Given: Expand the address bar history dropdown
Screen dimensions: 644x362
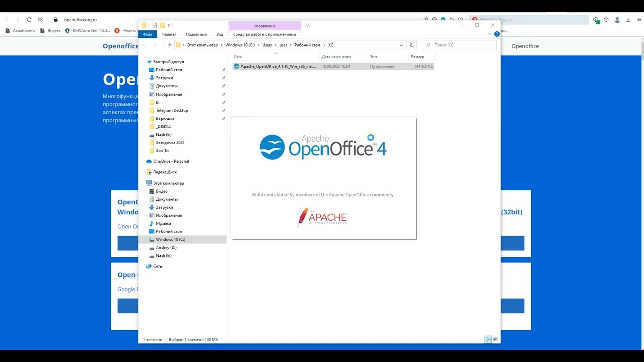Looking at the screenshot, I should point(401,45).
